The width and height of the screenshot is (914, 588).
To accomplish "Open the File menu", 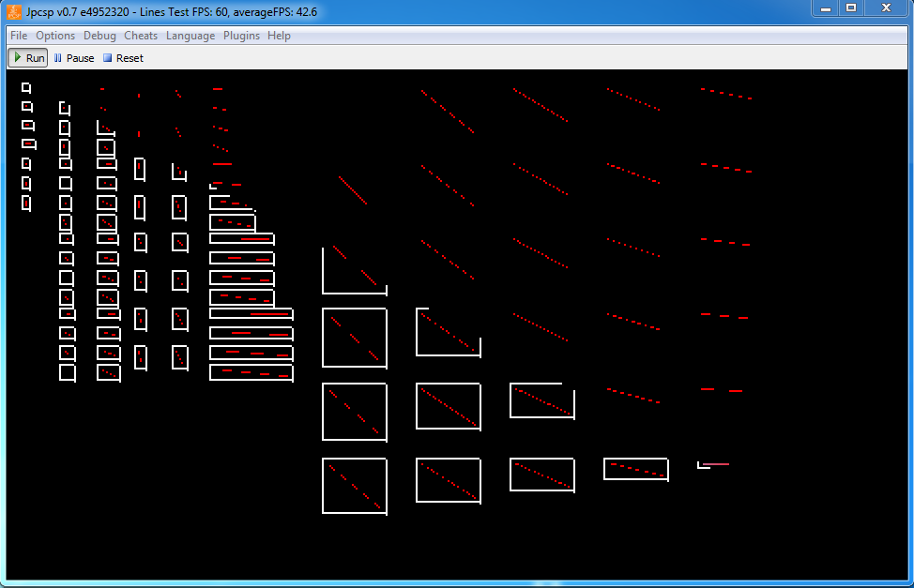I will (19, 36).
